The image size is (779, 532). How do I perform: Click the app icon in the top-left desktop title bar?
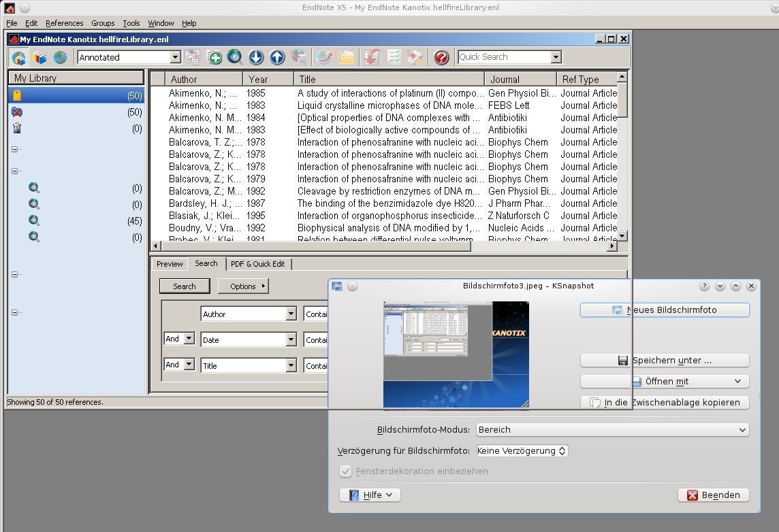[x=10, y=7]
